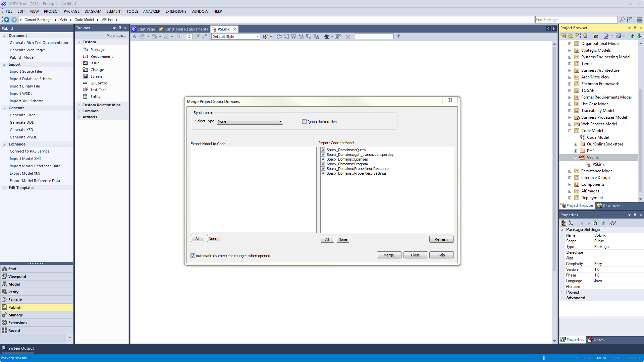
Task: Click the line width stepper up arrow
Action: pyautogui.click(x=190, y=35)
